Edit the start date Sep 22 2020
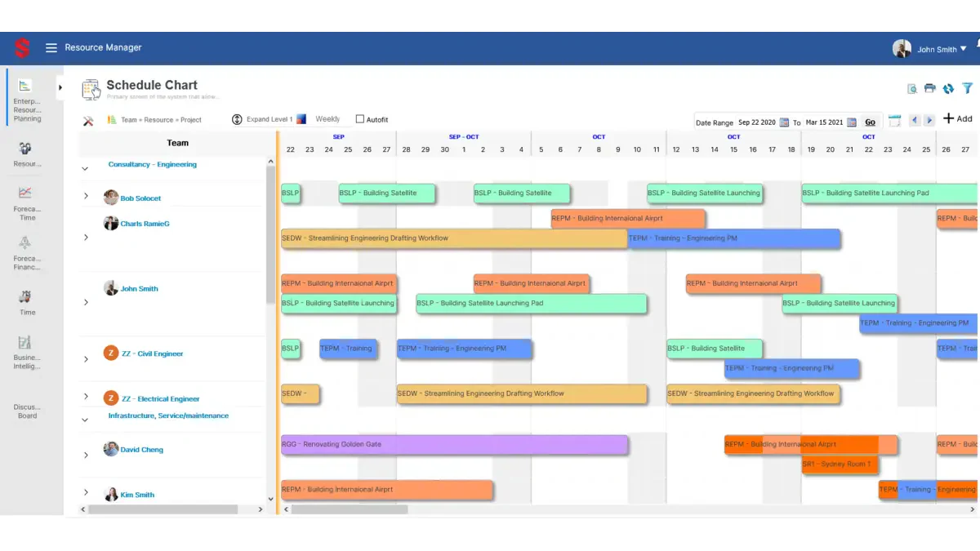Screen dimensions: 980x551 [x=757, y=122]
